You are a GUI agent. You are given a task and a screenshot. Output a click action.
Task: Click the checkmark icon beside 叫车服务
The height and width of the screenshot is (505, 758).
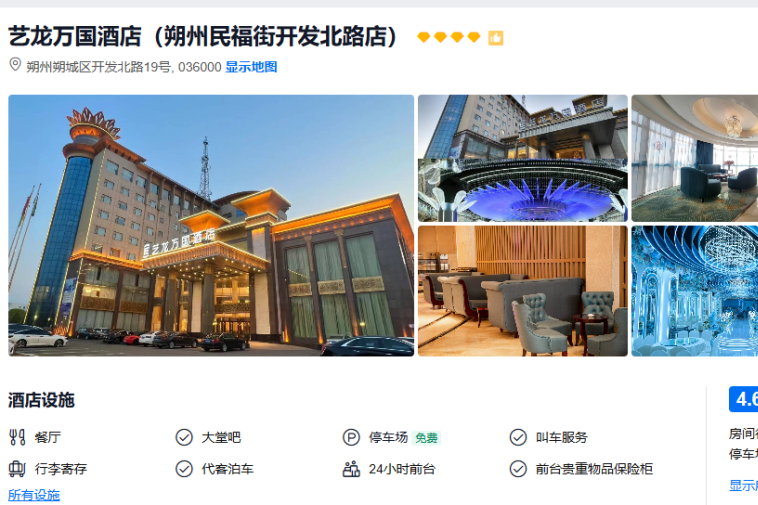[518, 437]
